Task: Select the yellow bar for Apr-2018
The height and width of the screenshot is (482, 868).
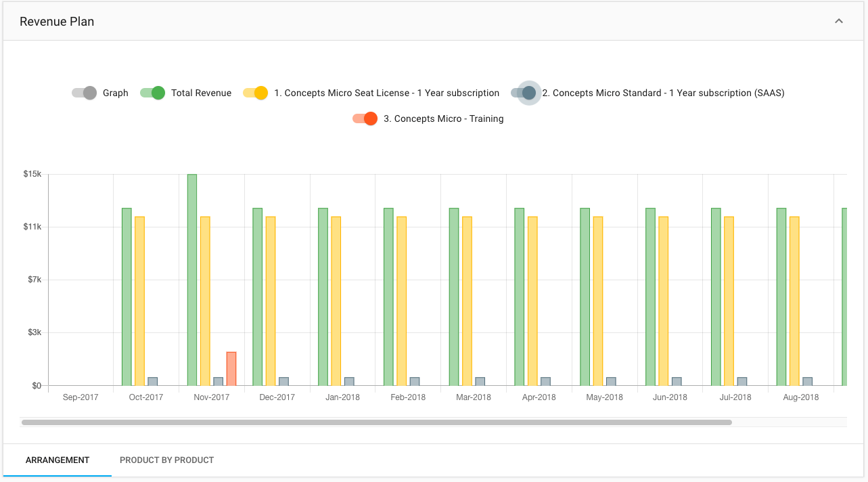Action: point(532,301)
